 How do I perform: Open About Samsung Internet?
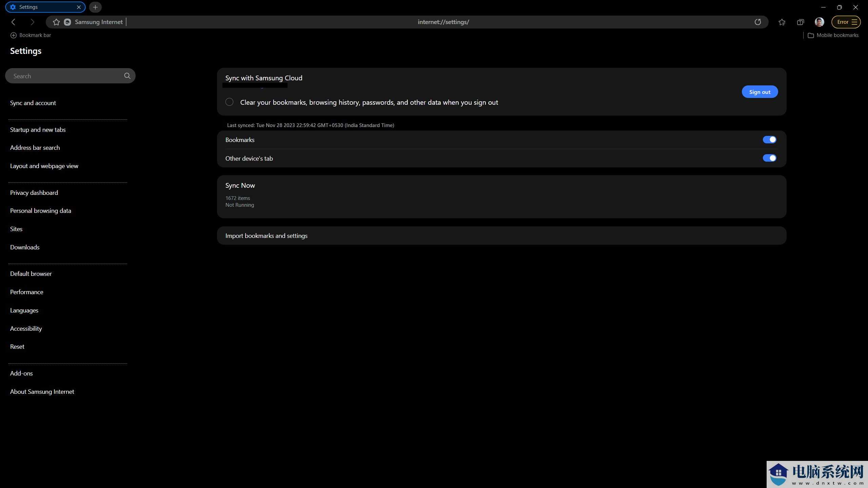(x=42, y=392)
